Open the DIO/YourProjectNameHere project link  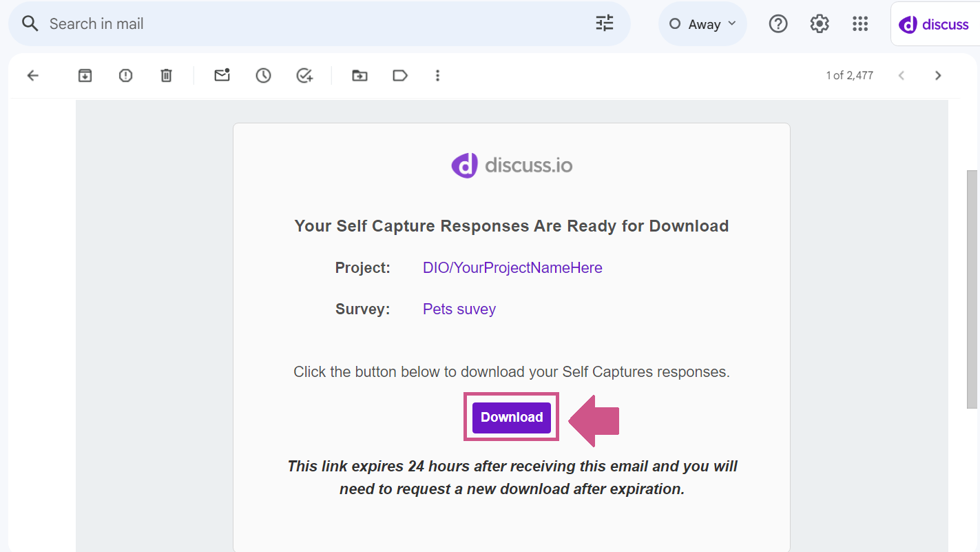click(512, 267)
